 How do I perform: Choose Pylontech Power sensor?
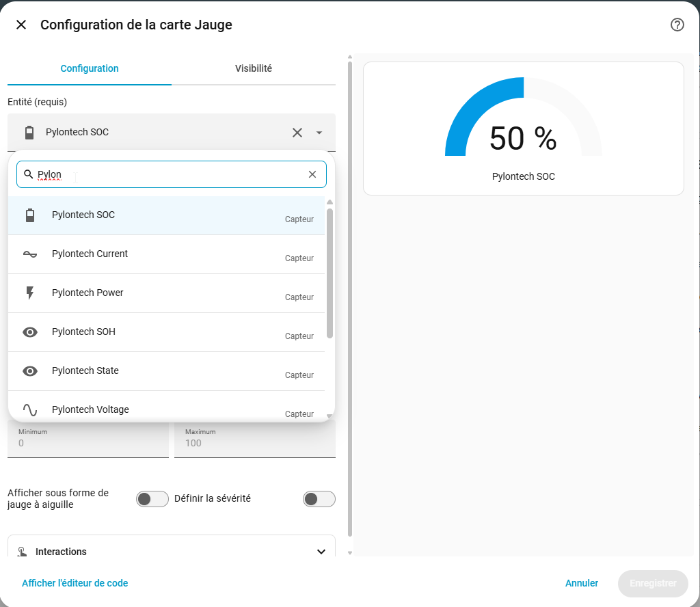click(166, 293)
